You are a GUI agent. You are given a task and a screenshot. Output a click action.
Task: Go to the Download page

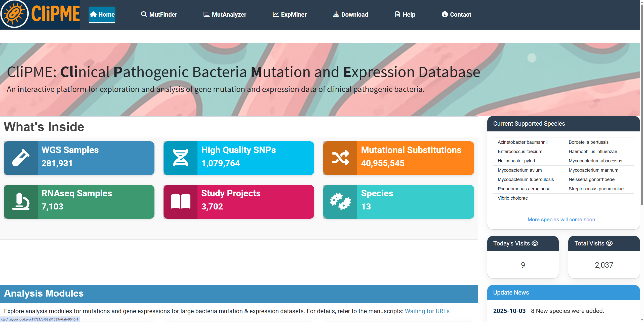[x=350, y=15]
